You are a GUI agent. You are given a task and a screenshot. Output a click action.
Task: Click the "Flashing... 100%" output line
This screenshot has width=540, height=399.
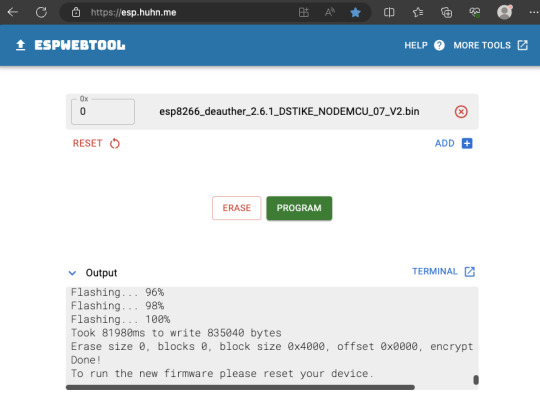(x=121, y=319)
